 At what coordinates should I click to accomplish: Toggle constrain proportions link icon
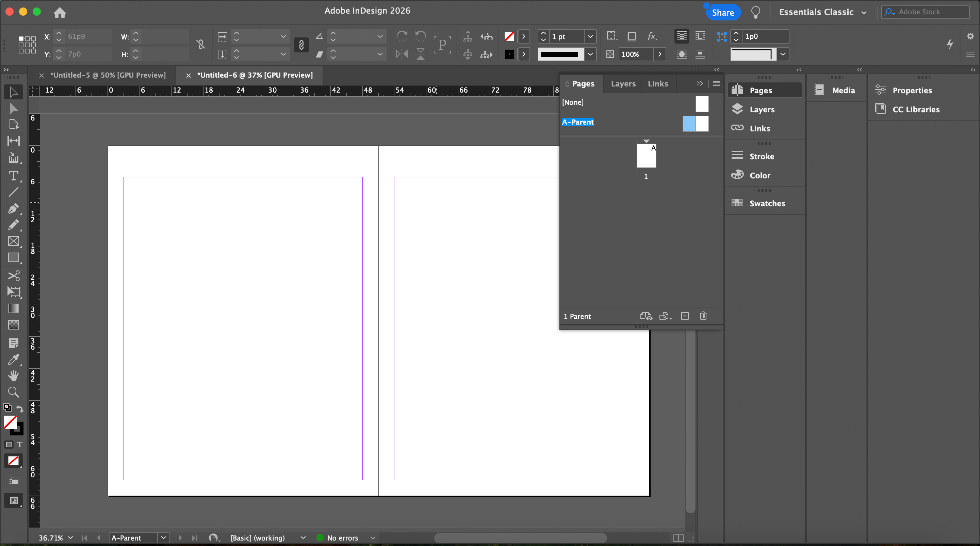pos(201,45)
